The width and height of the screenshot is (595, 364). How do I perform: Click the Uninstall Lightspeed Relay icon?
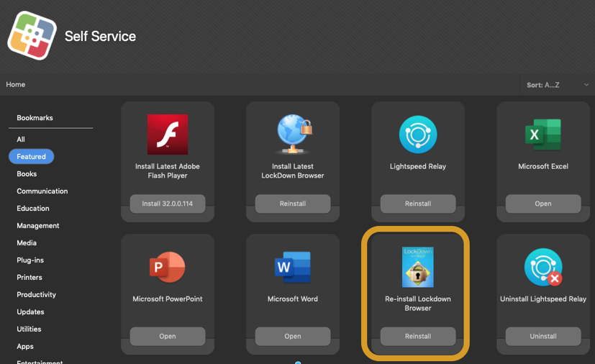(543, 267)
